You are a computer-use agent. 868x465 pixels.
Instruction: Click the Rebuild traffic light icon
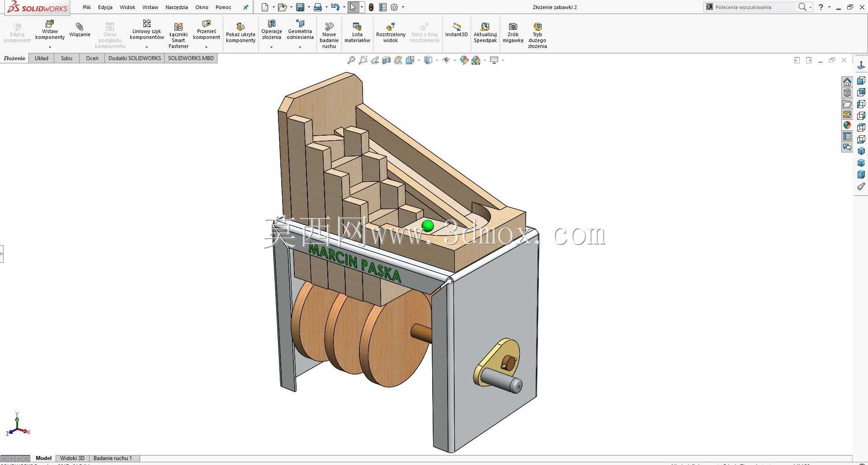point(371,7)
